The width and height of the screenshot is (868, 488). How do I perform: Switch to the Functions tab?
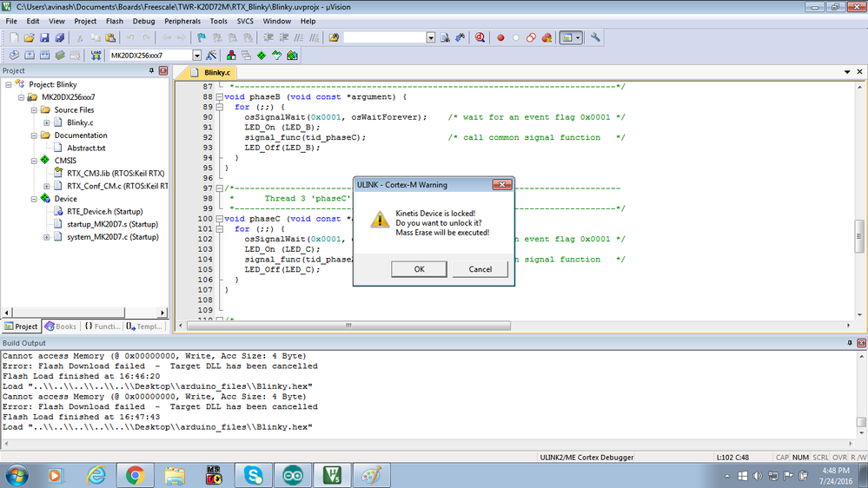point(103,326)
